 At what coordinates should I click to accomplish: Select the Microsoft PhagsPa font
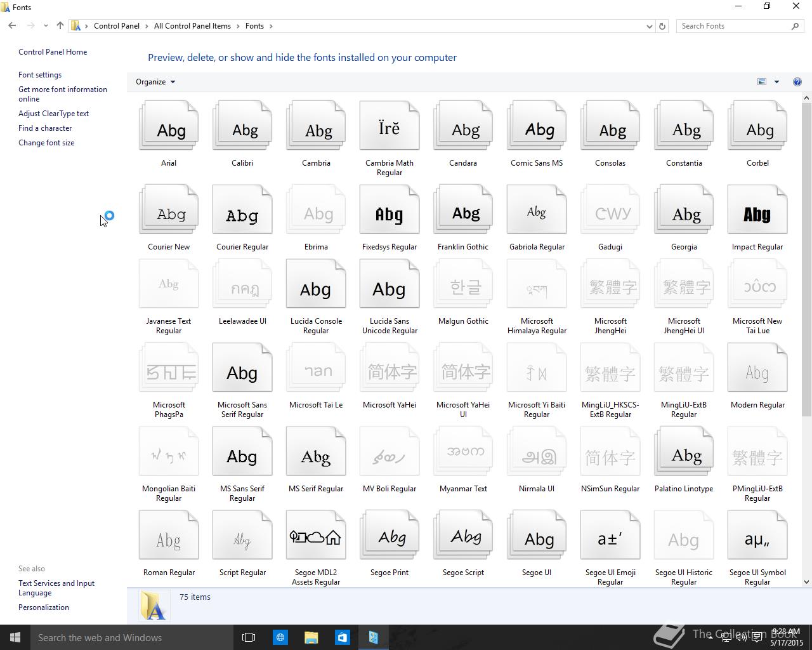(169, 367)
